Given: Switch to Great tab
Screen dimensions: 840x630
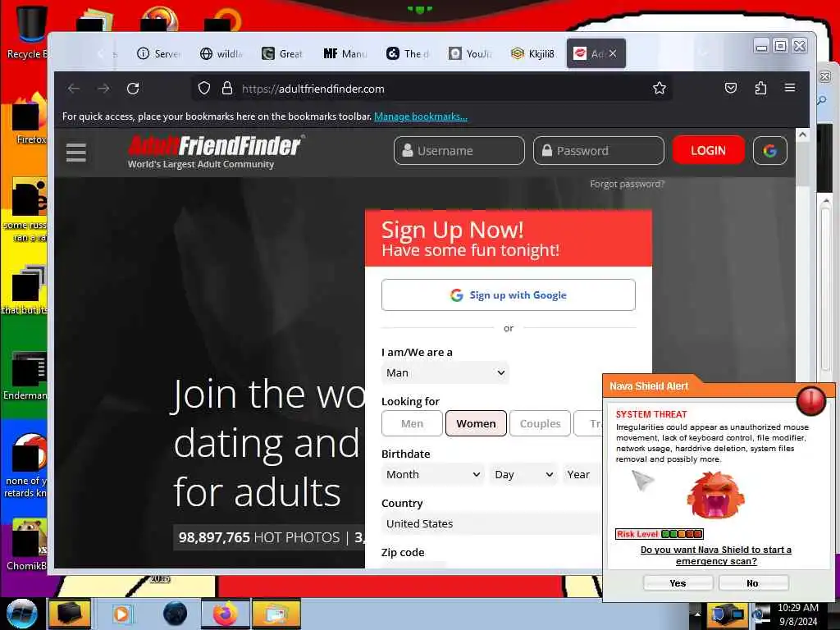Looking at the screenshot, I should tap(282, 53).
